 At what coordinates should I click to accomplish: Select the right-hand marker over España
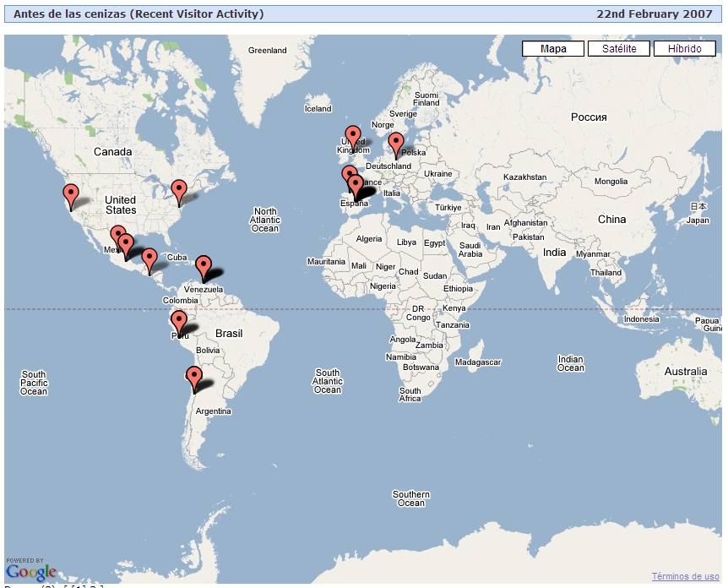pyautogui.click(x=356, y=184)
